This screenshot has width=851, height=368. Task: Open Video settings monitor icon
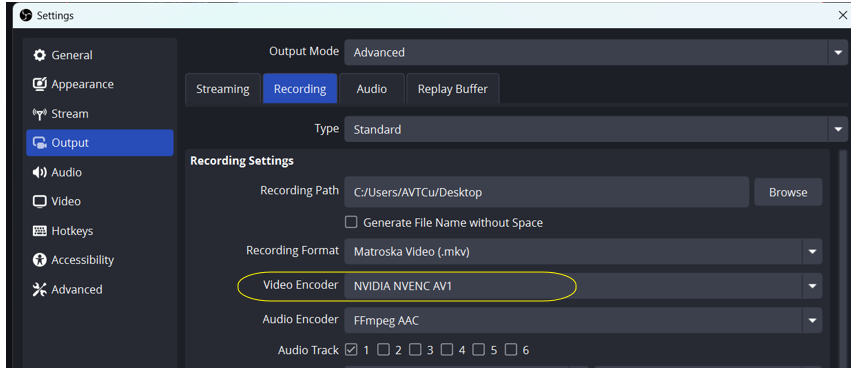(39, 201)
